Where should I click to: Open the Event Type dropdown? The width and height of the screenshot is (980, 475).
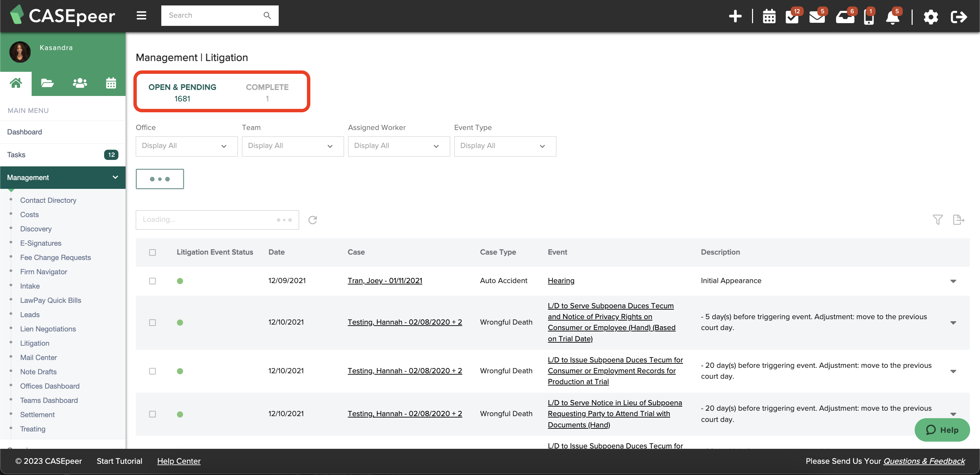[x=505, y=146]
